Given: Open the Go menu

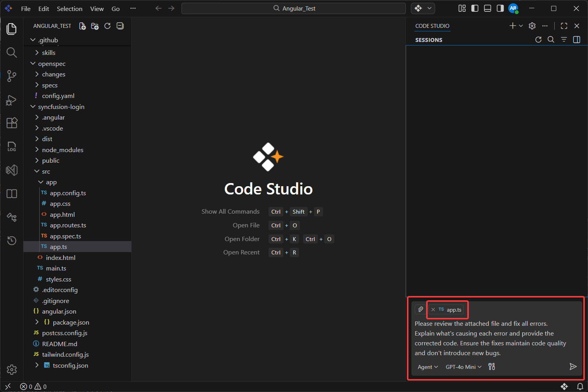Looking at the screenshot, I should [x=115, y=8].
